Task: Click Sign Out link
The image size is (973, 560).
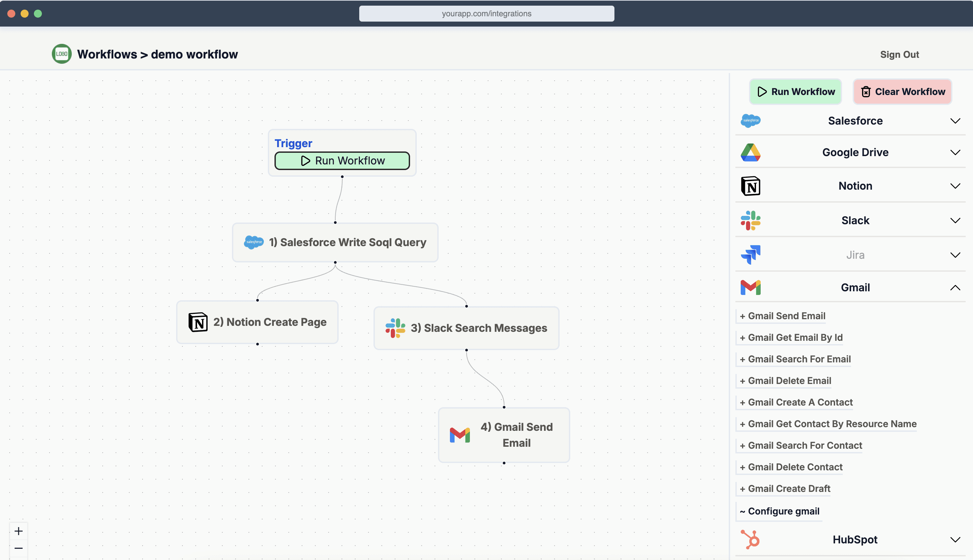Action: 899,54
